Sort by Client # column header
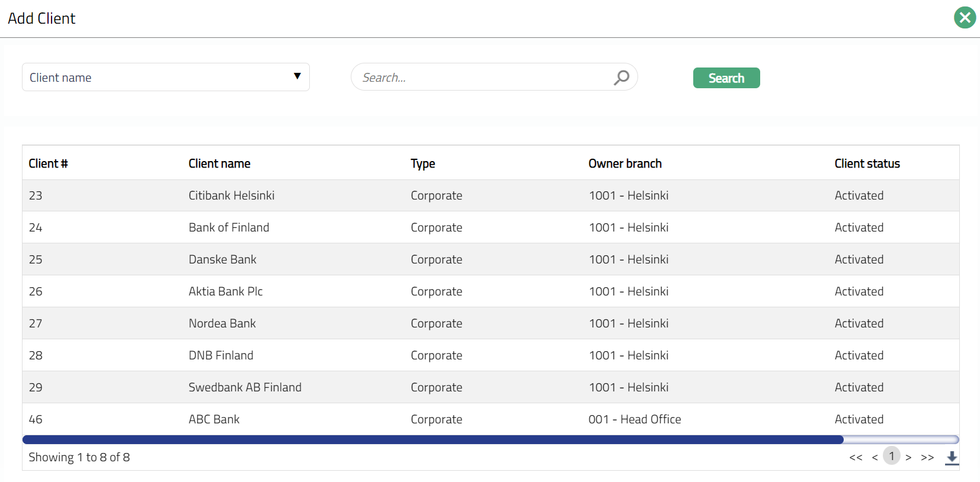980x482 pixels. [48, 163]
